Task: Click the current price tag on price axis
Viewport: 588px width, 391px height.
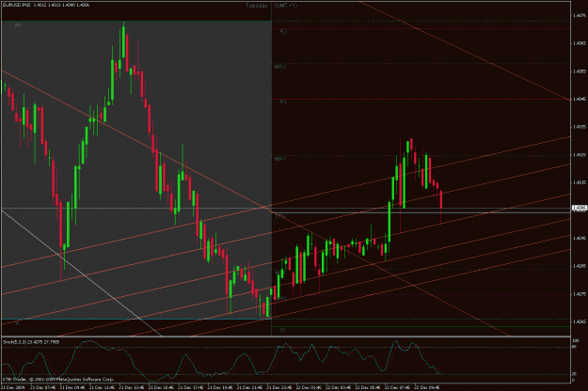Action: click(x=579, y=208)
